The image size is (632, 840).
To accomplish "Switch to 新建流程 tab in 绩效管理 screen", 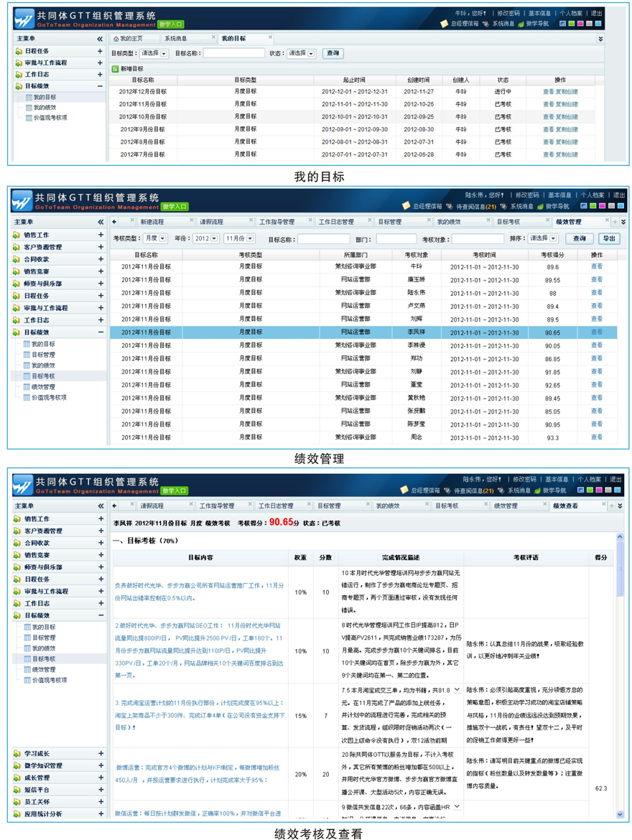I will pos(152,223).
